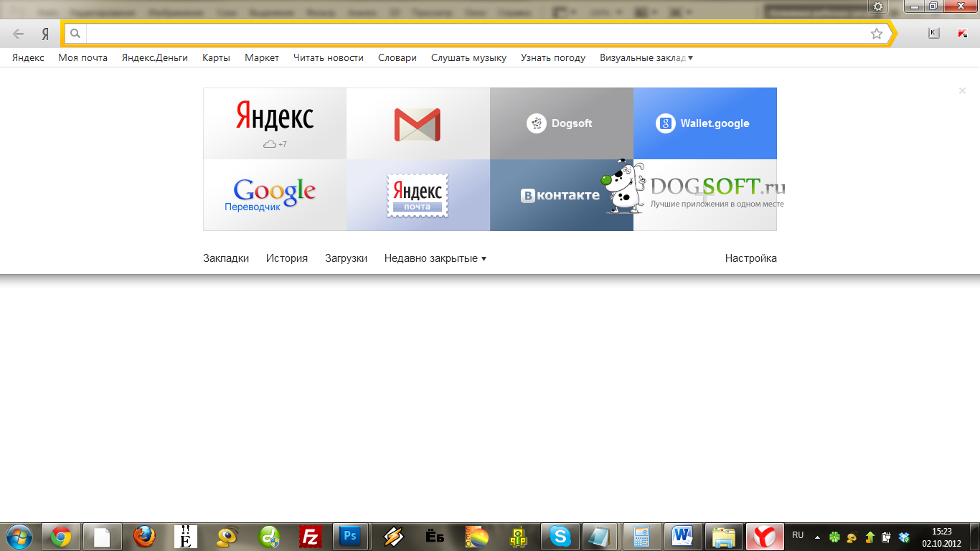Viewport: 980px width, 551px height.
Task: Open the blank document taskbar icon
Action: pos(103,537)
